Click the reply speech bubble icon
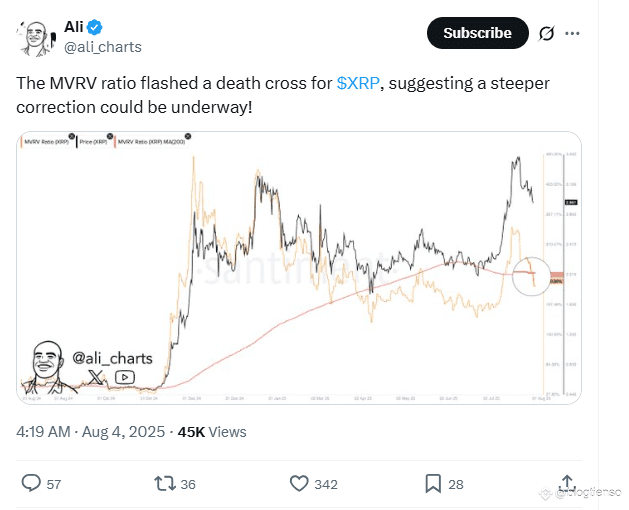The width and height of the screenshot is (629, 510). click(x=31, y=483)
